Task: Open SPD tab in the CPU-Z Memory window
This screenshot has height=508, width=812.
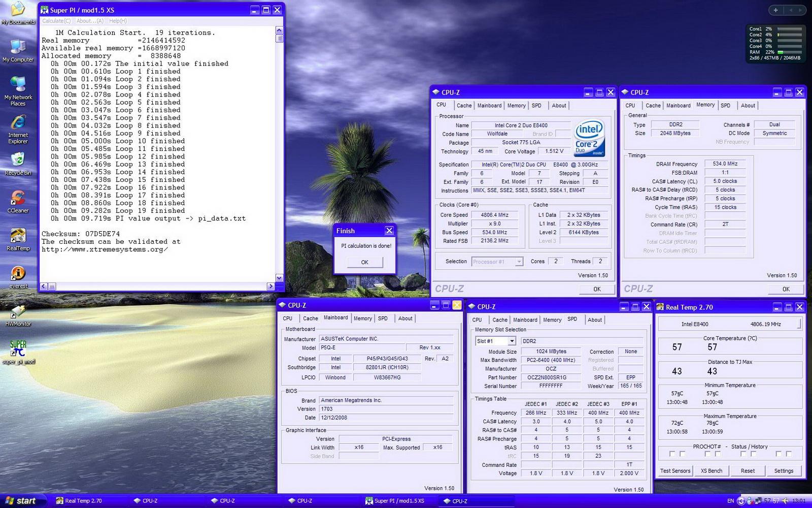Action: (725, 106)
